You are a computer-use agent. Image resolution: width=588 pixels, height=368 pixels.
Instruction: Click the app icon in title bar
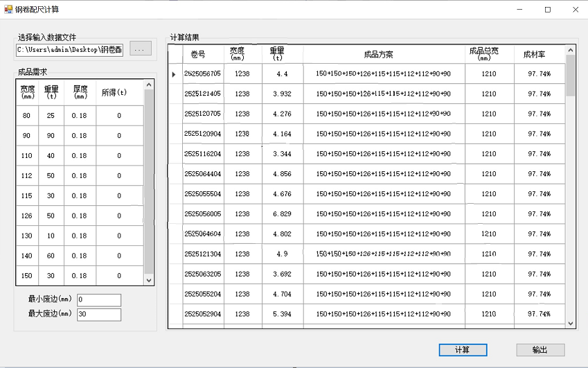click(8, 9)
